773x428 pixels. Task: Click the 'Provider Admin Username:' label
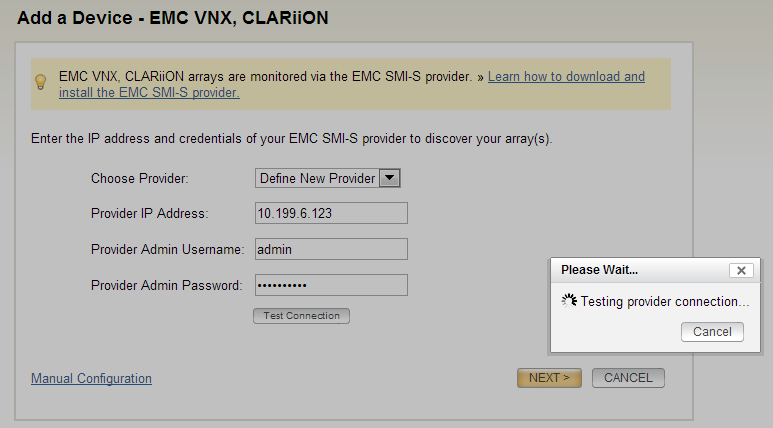pyautogui.click(x=167, y=249)
